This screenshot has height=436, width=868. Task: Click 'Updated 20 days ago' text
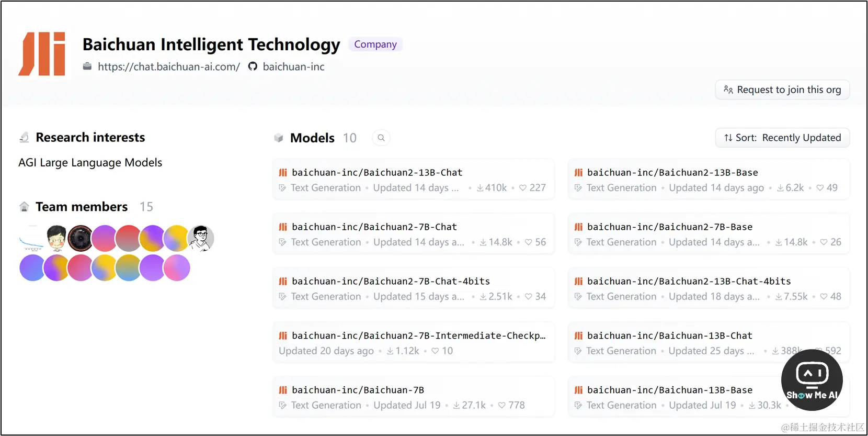pos(326,351)
